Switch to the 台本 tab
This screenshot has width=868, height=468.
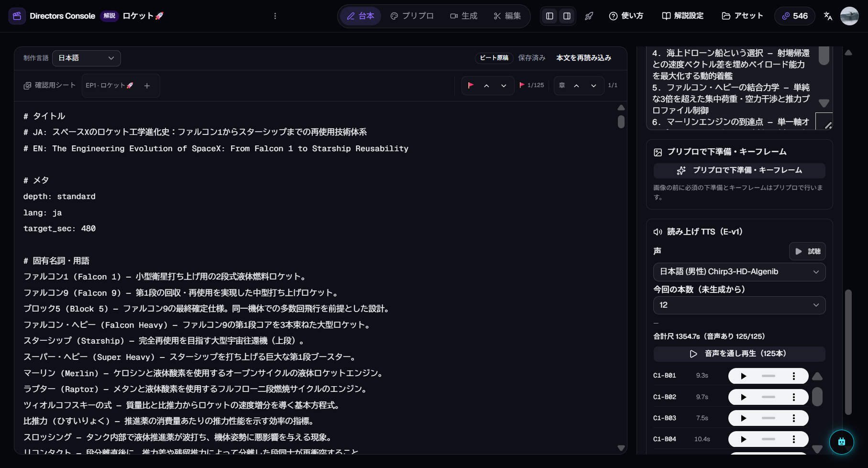point(361,16)
